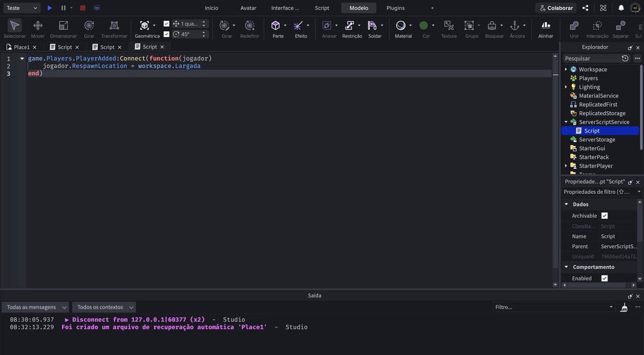Open the explorer options ellipsis button
644x355 pixels.
point(637,58)
